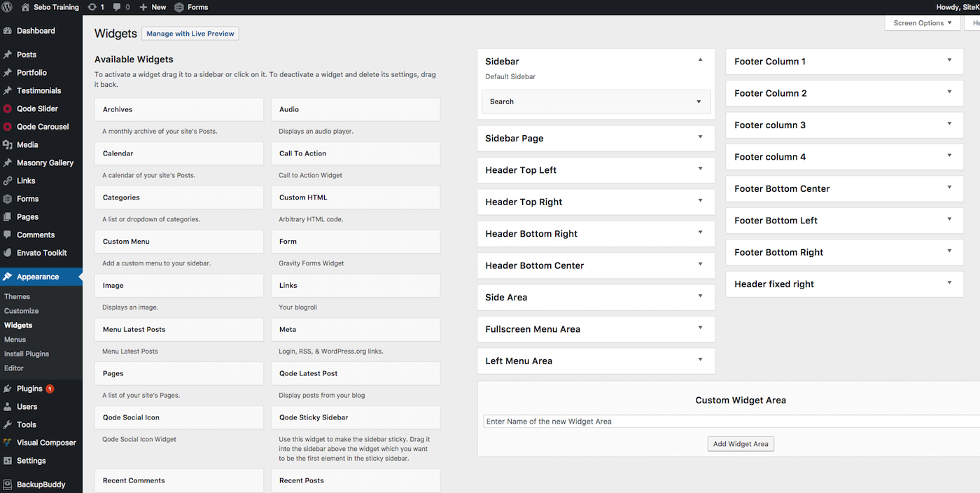Click the Dashboard gauge icon in sidebar

tap(8, 31)
